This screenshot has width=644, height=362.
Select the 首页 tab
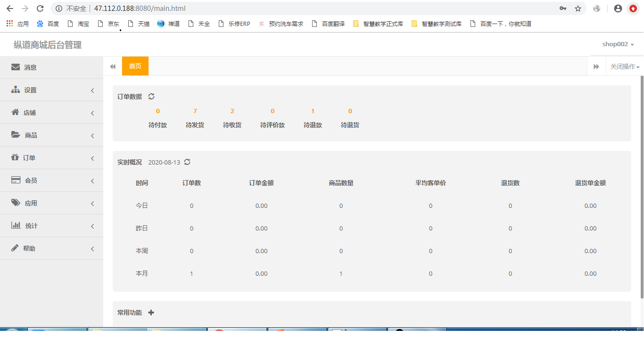135,66
